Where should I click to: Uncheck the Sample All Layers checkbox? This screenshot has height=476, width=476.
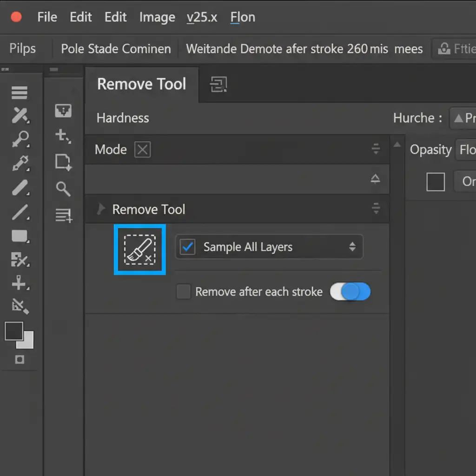pyautogui.click(x=187, y=247)
